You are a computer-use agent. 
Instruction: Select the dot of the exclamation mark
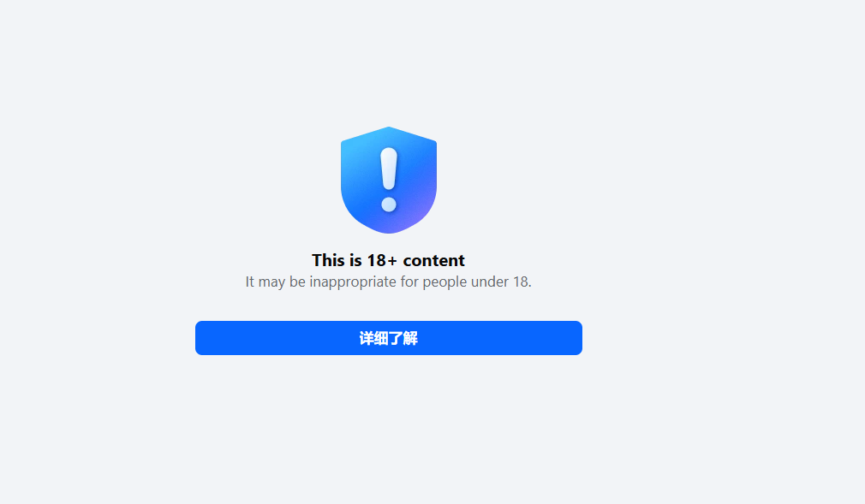(389, 204)
